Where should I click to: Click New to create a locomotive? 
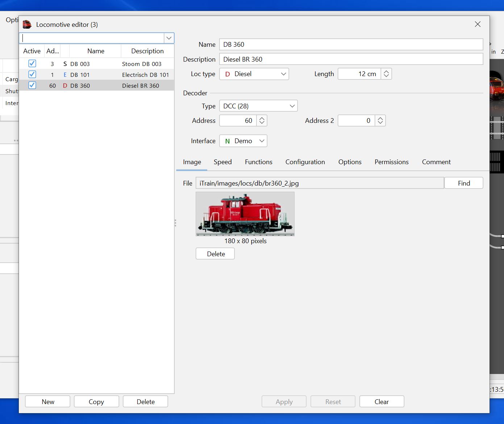(x=47, y=401)
